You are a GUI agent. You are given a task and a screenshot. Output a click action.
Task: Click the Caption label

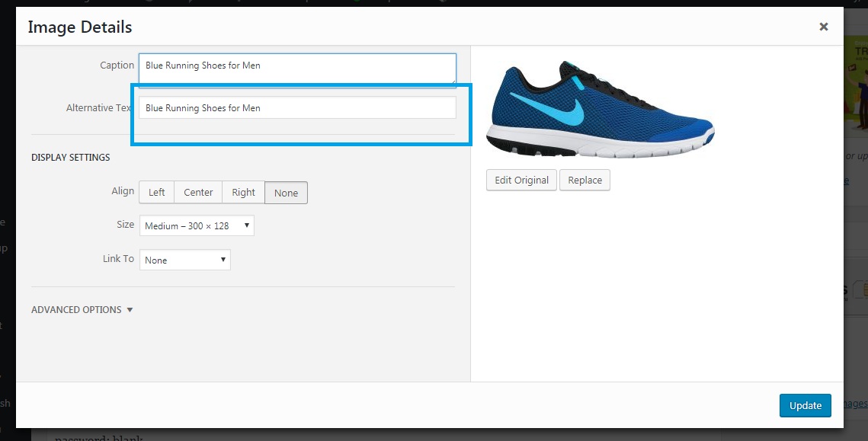(x=117, y=65)
